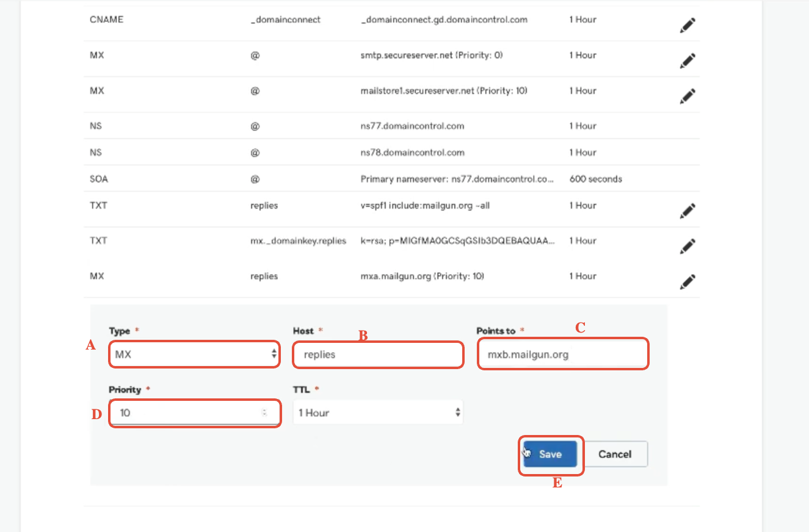Select the SOA Primary nameserver record row
809x532 pixels.
tap(391, 179)
